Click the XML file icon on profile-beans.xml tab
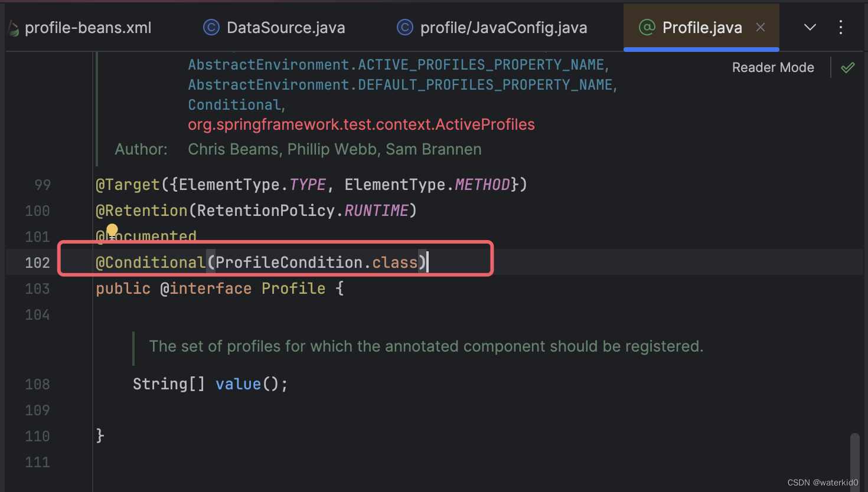The width and height of the screenshot is (868, 492). pyautogui.click(x=13, y=28)
